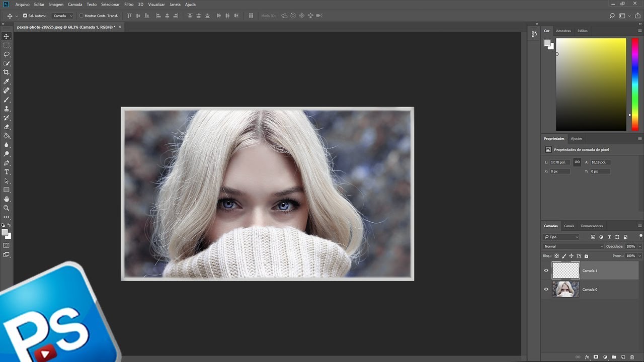Toggle lock image pixels brush icon
Screen dimensions: 644x362
564,256
